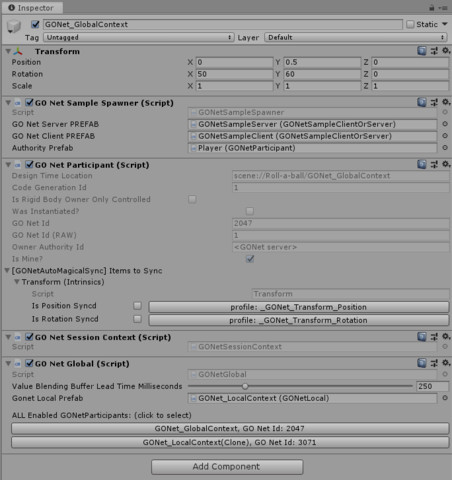The image size is (452, 480).
Task: Disable GO Net Sample Spawner component checkbox
Action: click(x=30, y=102)
